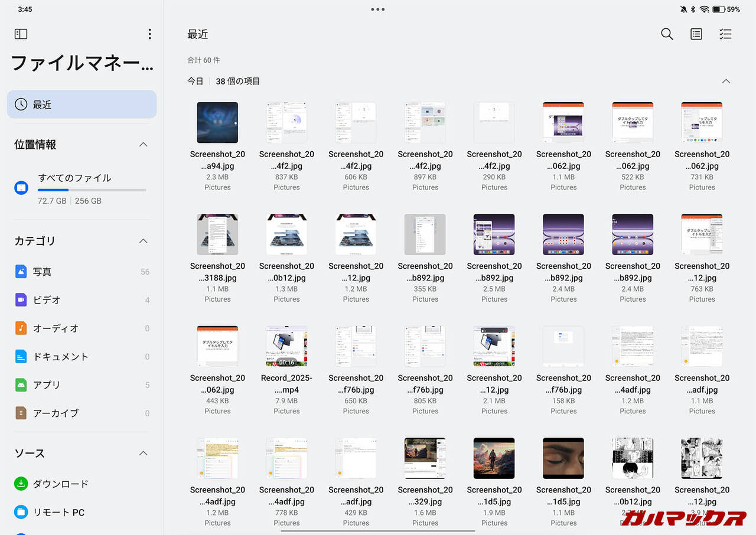Collapse the ソース section

143,454
